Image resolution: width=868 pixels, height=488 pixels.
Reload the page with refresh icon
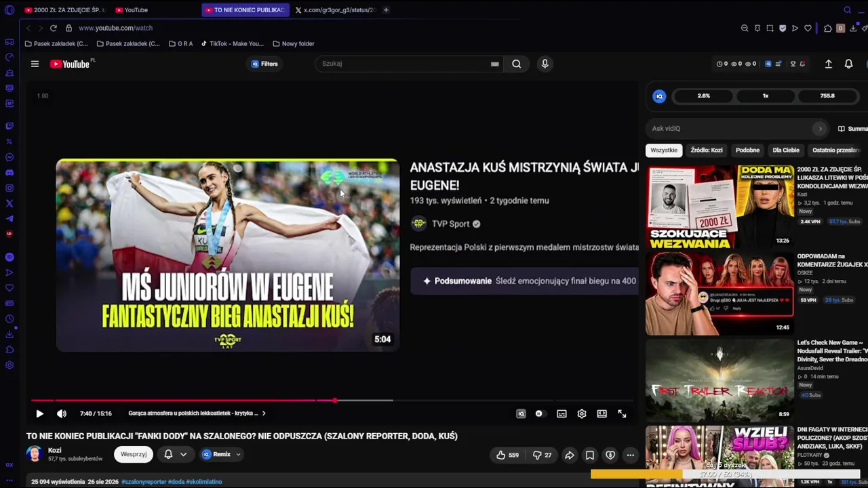click(53, 28)
